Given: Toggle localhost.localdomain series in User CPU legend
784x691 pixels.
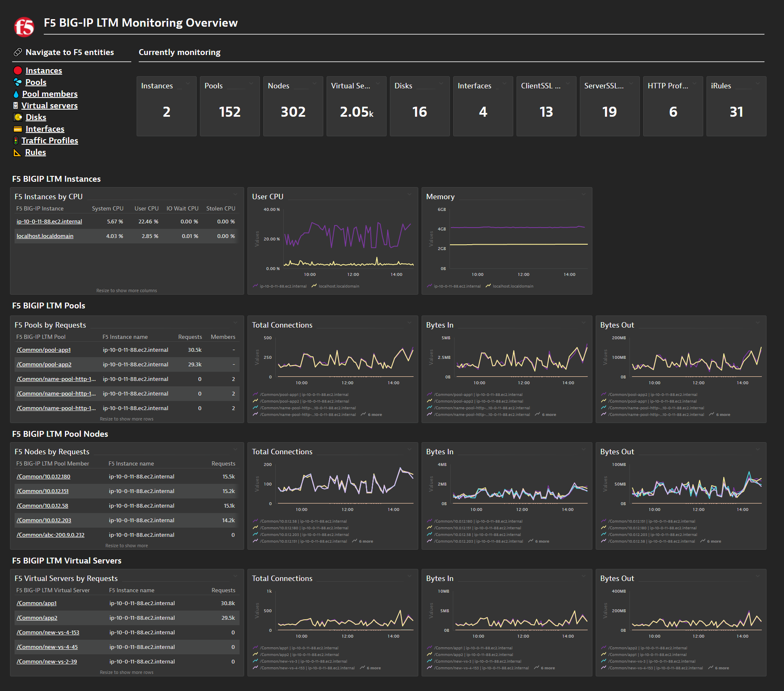Looking at the screenshot, I should click(x=335, y=286).
